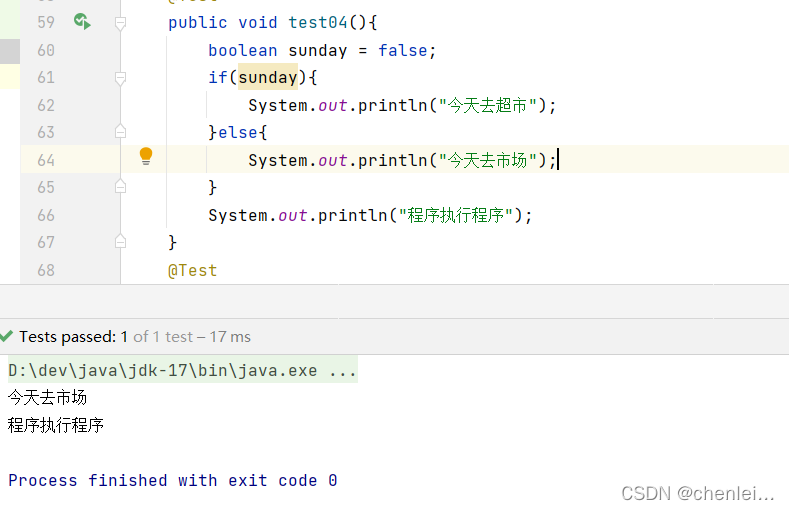Click console output line 程序执行程序
789x510 pixels.
[55, 425]
